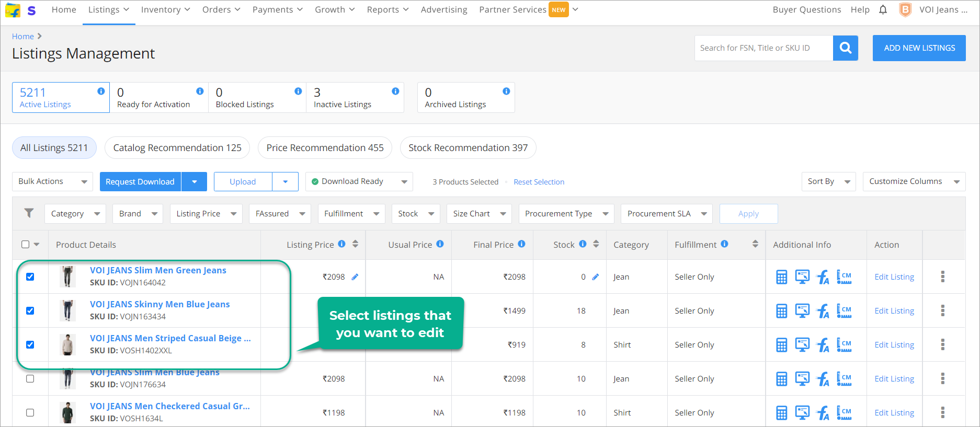Uncheck VOI JEANS Men Striped Casual Beige
This screenshot has height=427, width=980.
(x=30, y=344)
